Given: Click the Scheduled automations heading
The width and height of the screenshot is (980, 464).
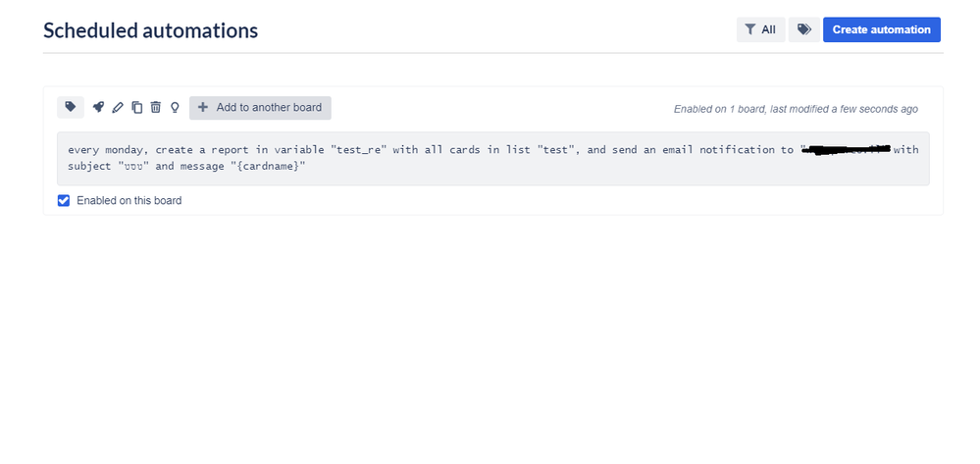Looking at the screenshot, I should tap(150, 30).
